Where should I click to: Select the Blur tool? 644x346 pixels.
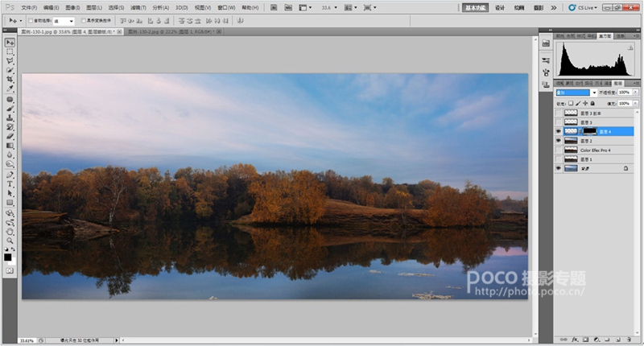point(10,154)
